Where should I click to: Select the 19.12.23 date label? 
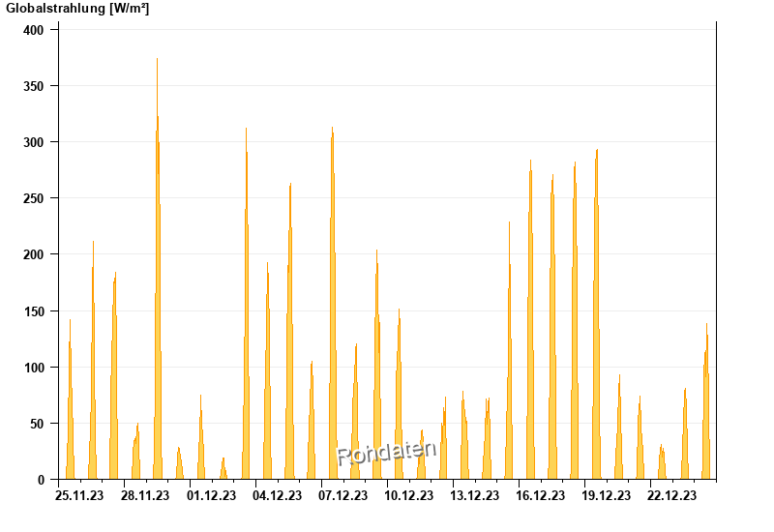(x=607, y=496)
